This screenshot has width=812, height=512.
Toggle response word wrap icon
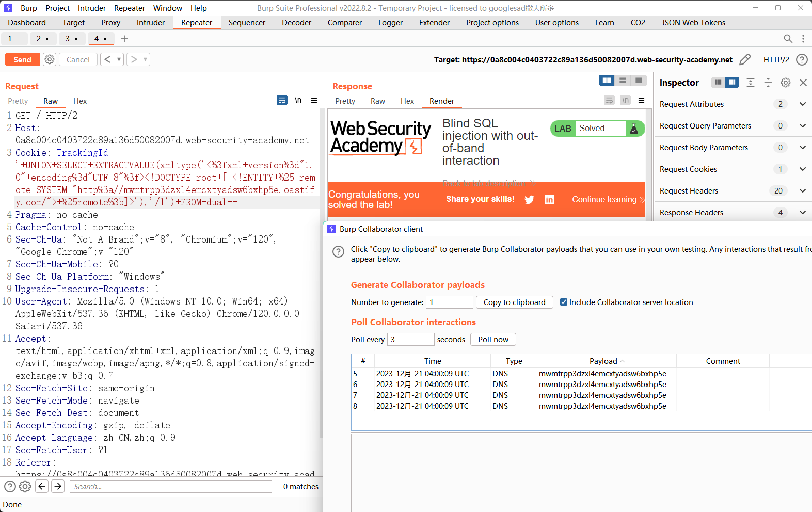(609, 100)
